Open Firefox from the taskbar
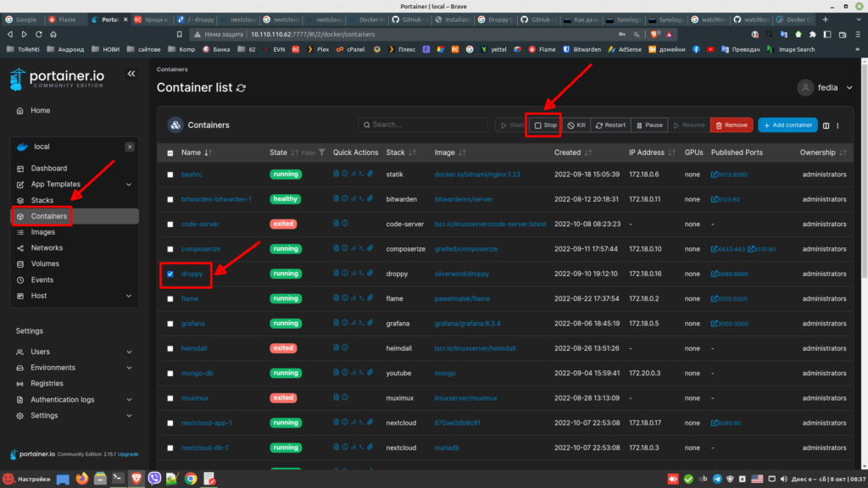 coord(82,479)
